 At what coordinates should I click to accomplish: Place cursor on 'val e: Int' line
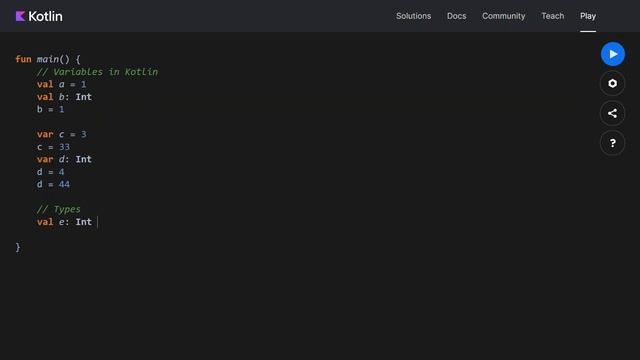point(64,222)
